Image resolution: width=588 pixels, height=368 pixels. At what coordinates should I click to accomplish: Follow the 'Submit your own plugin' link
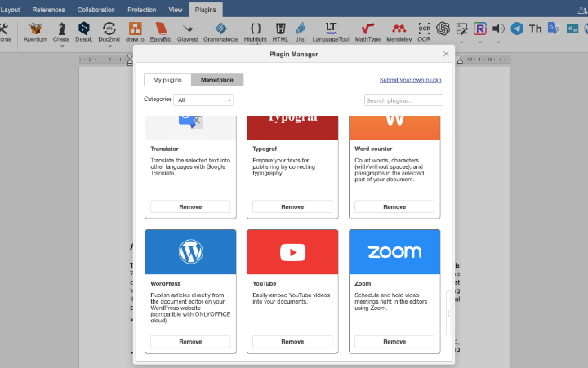pyautogui.click(x=410, y=80)
